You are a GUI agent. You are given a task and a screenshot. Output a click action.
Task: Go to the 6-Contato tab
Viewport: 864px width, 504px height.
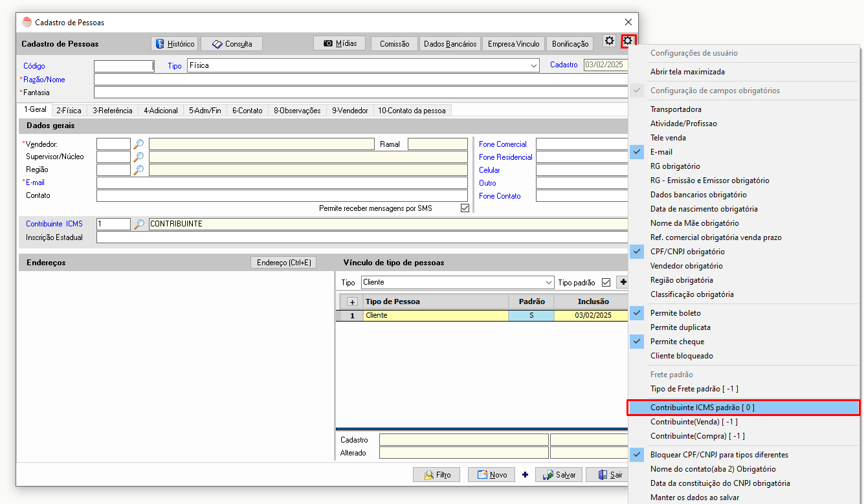(247, 111)
